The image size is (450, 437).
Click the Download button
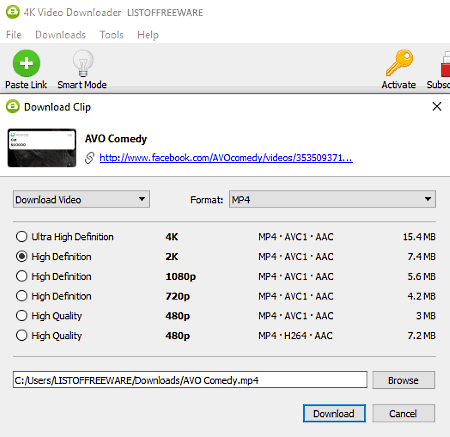334,413
